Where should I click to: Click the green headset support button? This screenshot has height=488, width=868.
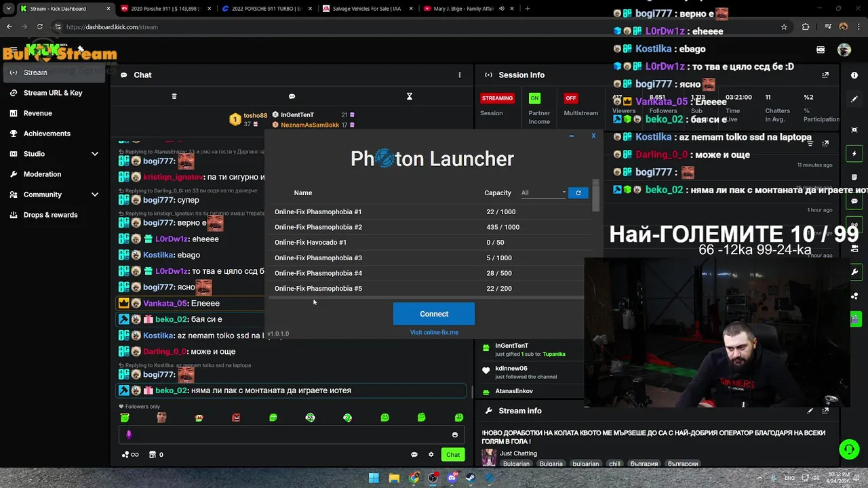(849, 449)
